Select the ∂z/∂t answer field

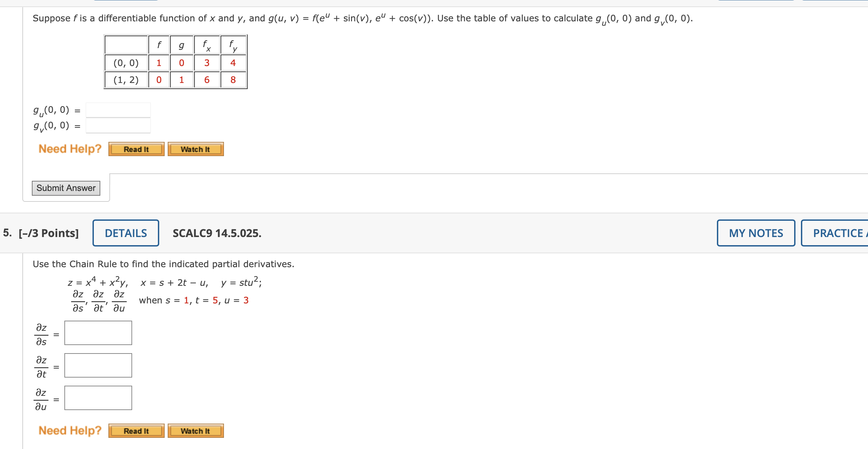click(98, 365)
